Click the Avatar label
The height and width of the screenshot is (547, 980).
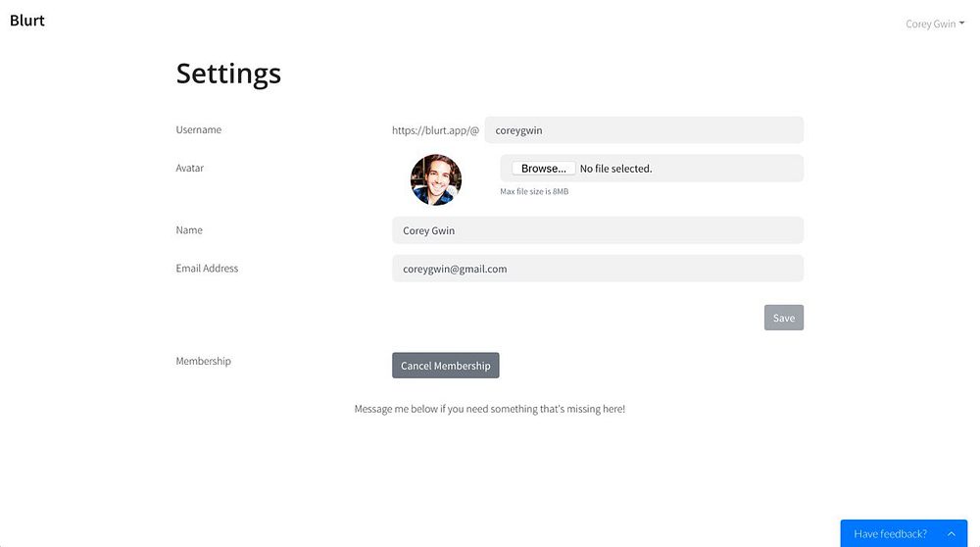(x=190, y=168)
